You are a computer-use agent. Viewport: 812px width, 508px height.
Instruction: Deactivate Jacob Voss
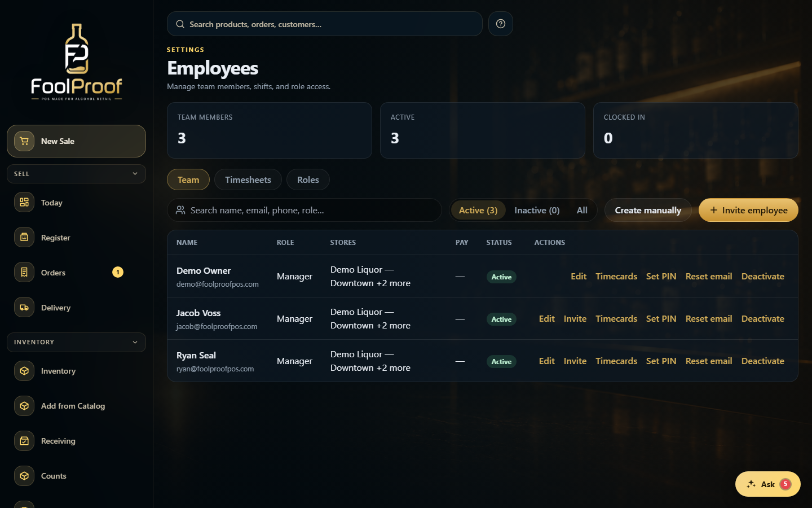click(x=763, y=318)
